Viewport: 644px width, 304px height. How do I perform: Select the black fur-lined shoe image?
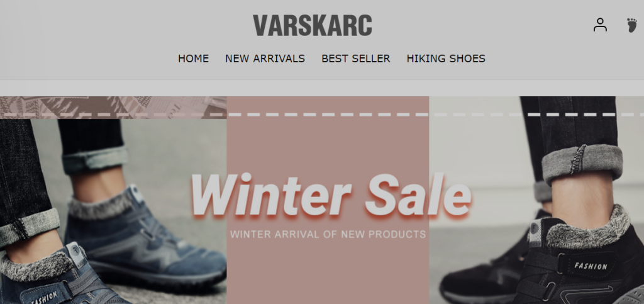point(536,200)
